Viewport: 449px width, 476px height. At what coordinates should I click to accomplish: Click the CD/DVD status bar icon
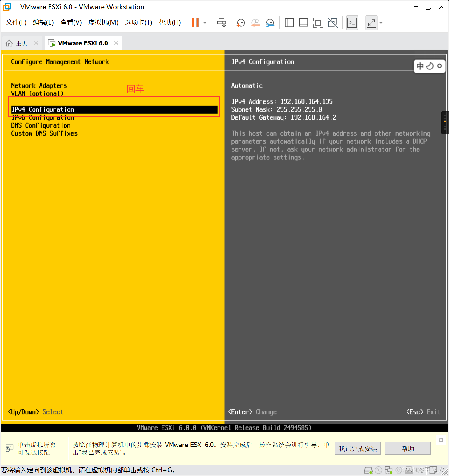point(379,470)
